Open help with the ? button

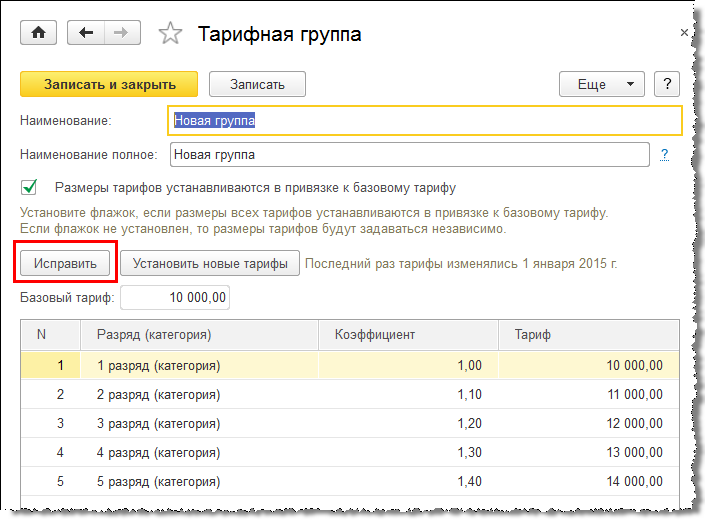tap(666, 85)
